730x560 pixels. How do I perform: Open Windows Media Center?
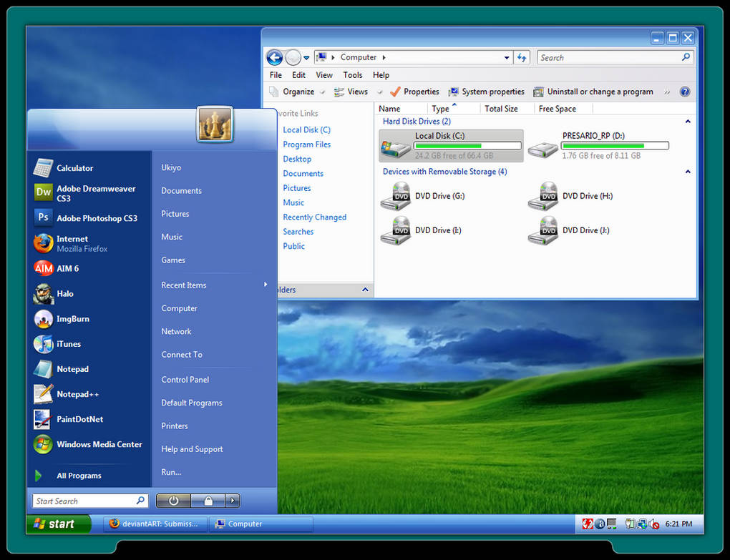pyautogui.click(x=89, y=444)
